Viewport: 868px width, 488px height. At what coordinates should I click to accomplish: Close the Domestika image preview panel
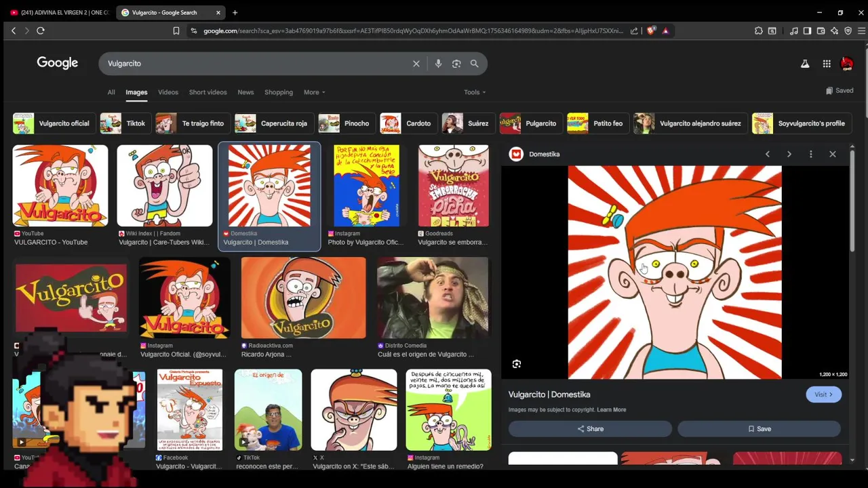(833, 155)
